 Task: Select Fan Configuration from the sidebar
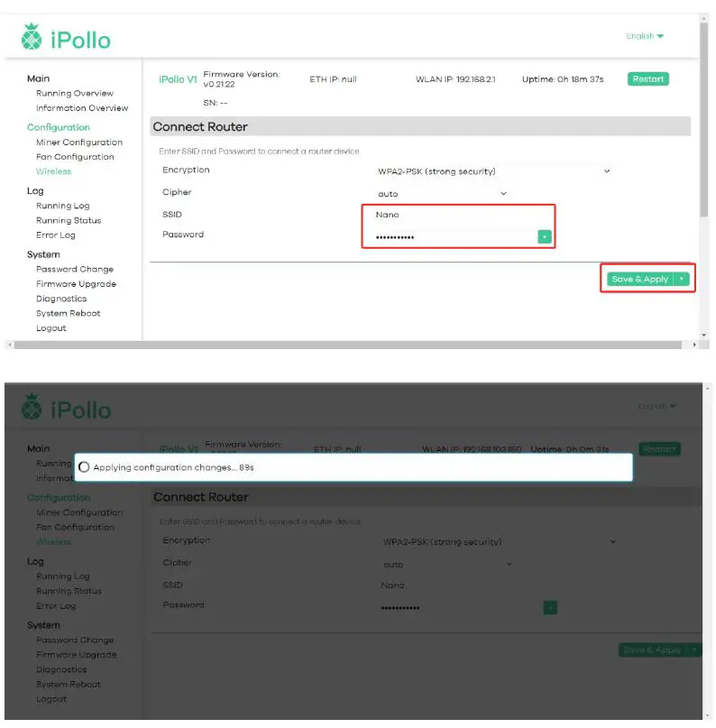75,157
